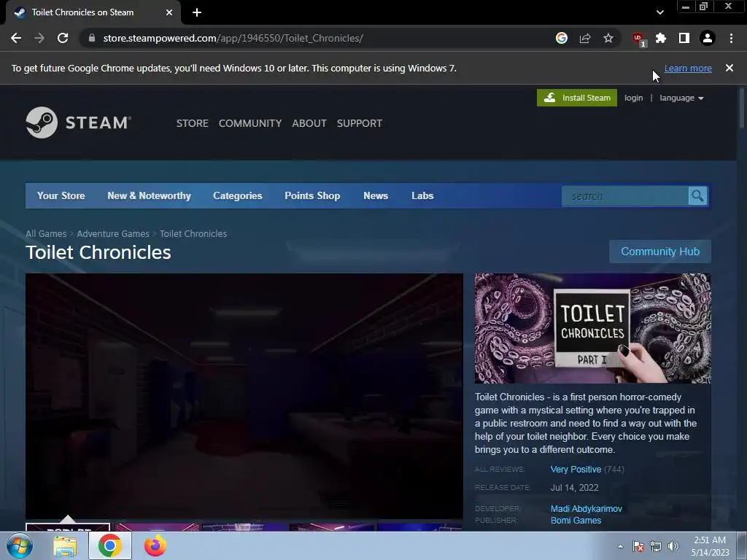Show hidden system tray icons
The width and height of the screenshot is (747, 560).
tap(620, 546)
